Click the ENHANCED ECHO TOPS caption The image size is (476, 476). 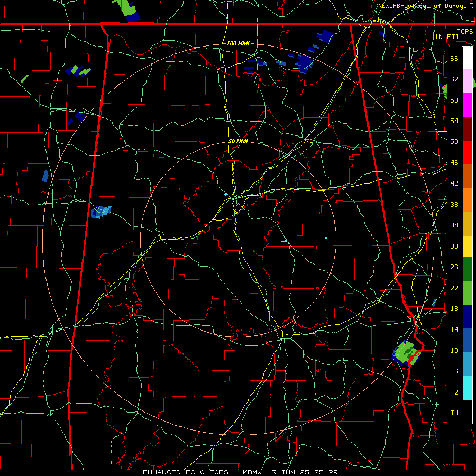click(187, 472)
